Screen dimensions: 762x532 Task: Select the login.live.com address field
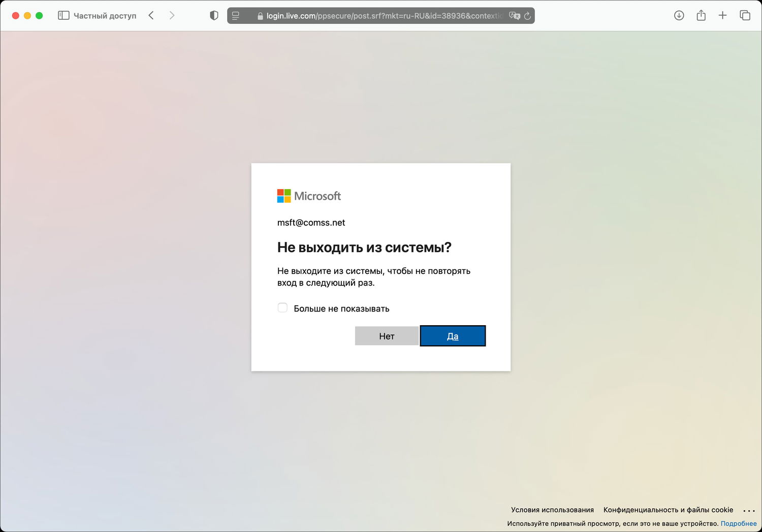click(381, 16)
